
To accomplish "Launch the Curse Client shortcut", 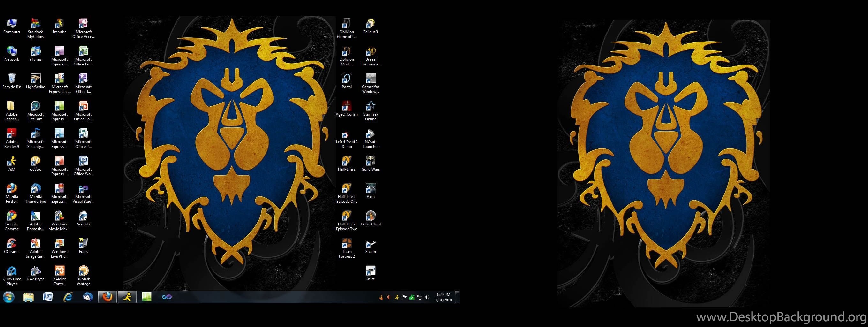I will [x=370, y=218].
